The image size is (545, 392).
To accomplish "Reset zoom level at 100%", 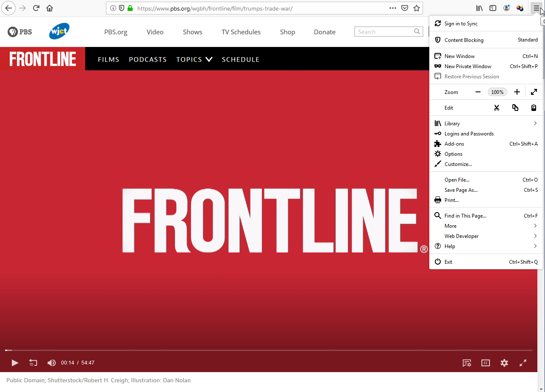I will 497,92.
